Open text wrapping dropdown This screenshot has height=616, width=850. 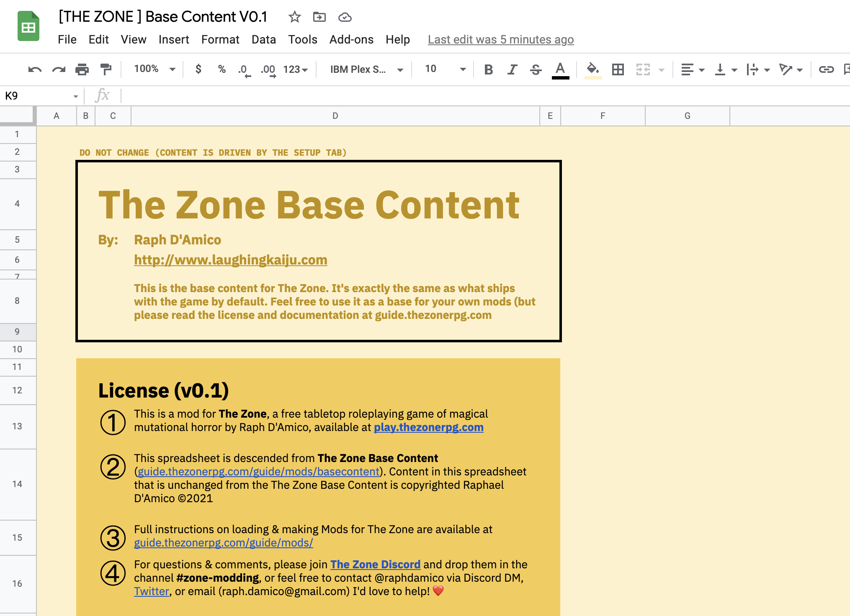pos(758,69)
